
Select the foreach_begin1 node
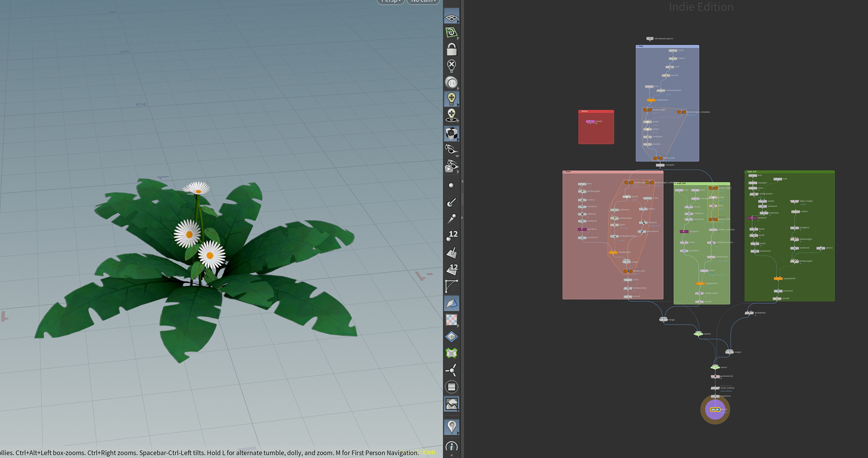[x=647, y=110]
